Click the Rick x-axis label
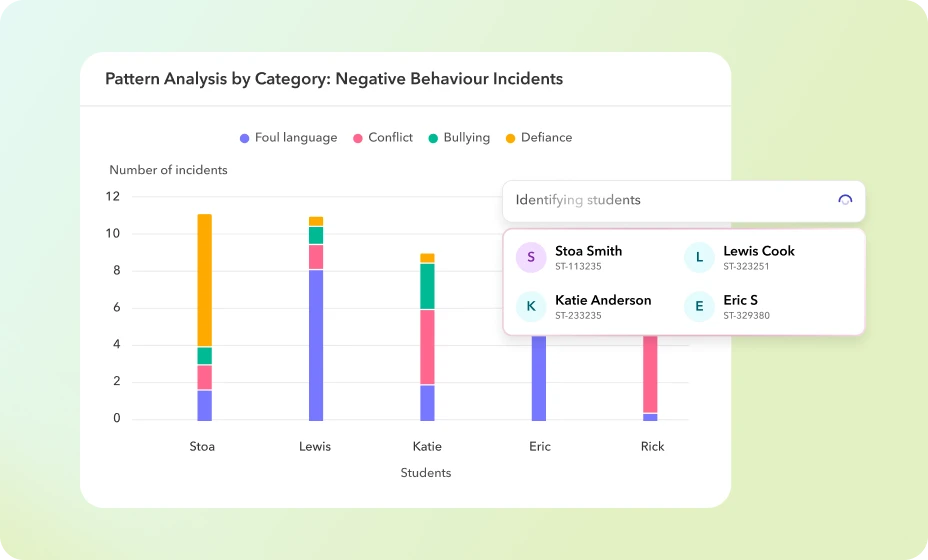This screenshot has height=560, width=928. pos(652,446)
